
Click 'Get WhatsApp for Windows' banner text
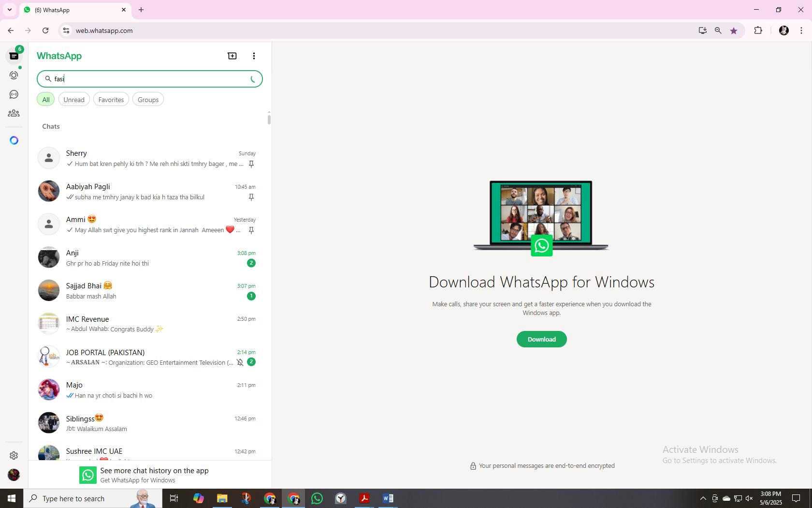coord(138,480)
